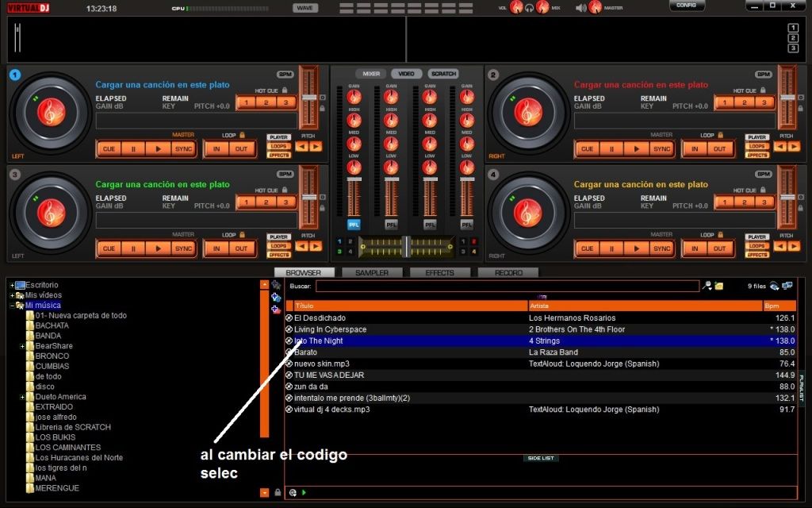Toggle the hot cue lock on deck 2

(763, 90)
